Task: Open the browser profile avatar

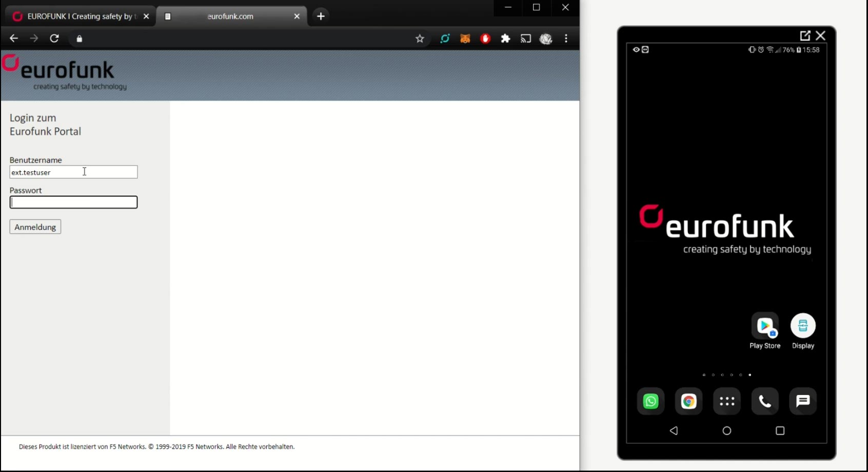Action: point(546,38)
